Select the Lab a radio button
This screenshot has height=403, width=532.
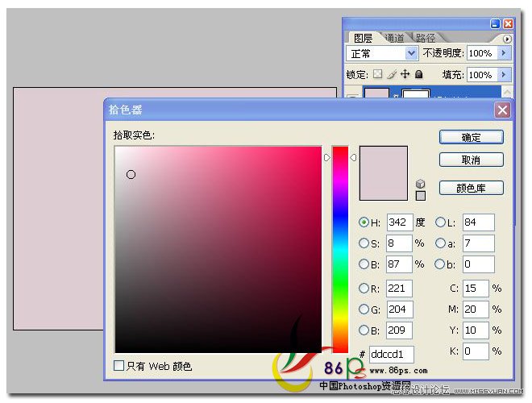440,243
